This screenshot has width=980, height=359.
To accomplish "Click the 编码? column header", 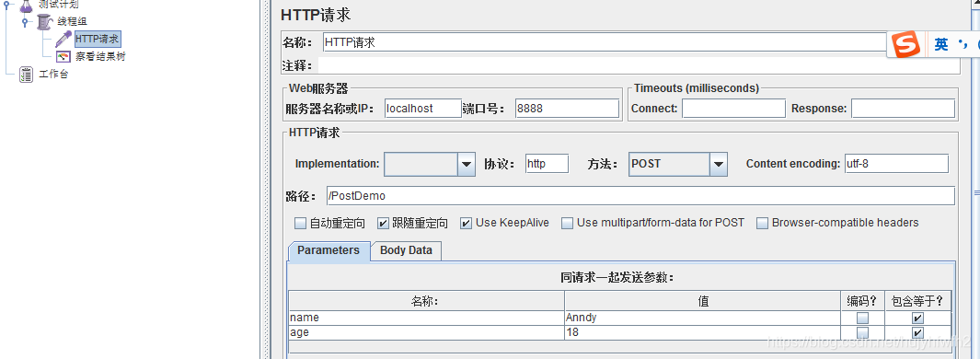I will pyautogui.click(x=862, y=301).
